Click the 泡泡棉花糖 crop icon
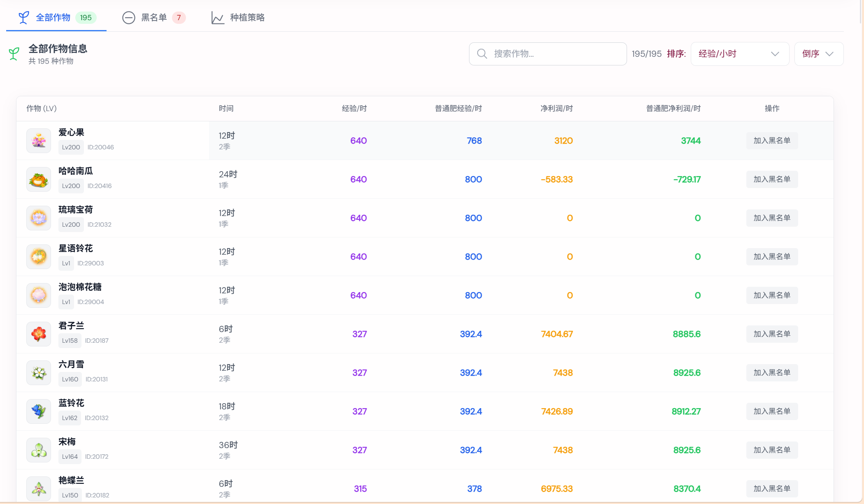The width and height of the screenshot is (864, 504). [39, 295]
